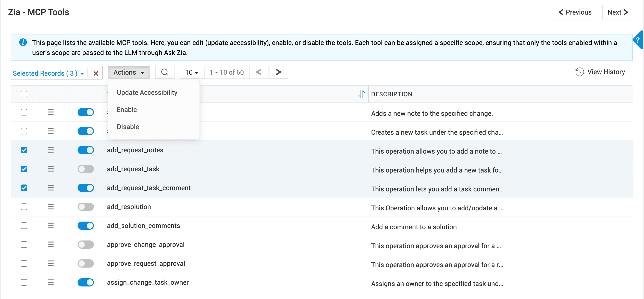Click drag handle for add_resolution row
The height and width of the screenshot is (299, 644).
point(51,207)
